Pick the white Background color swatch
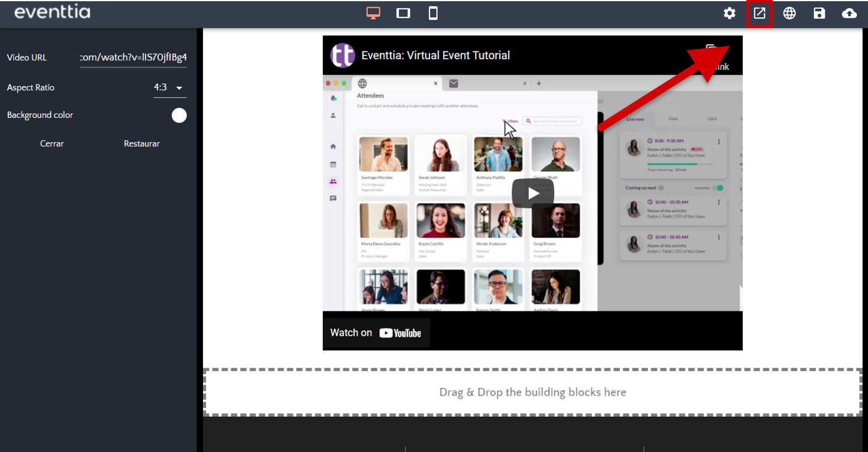The width and height of the screenshot is (868, 452). pos(179,116)
